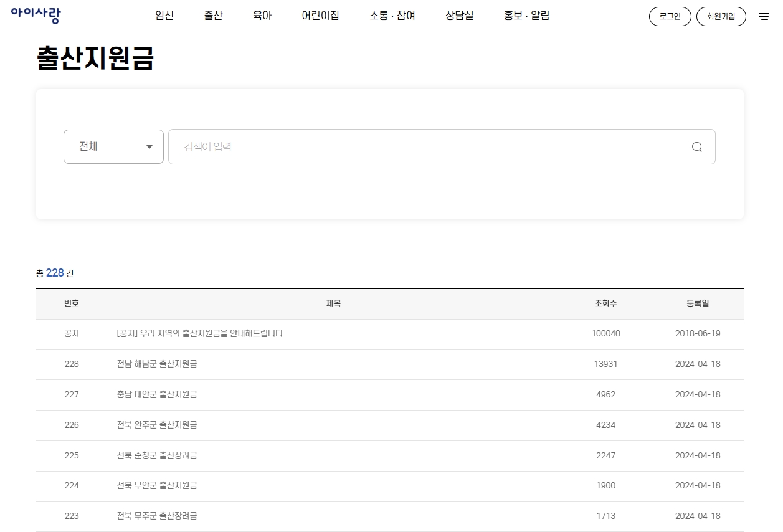The image size is (783, 532).
Task: Click the view count 13931
Action: click(x=606, y=364)
